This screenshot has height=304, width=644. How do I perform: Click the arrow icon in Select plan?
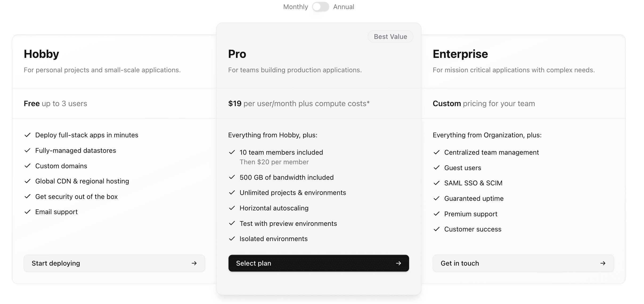(x=398, y=263)
